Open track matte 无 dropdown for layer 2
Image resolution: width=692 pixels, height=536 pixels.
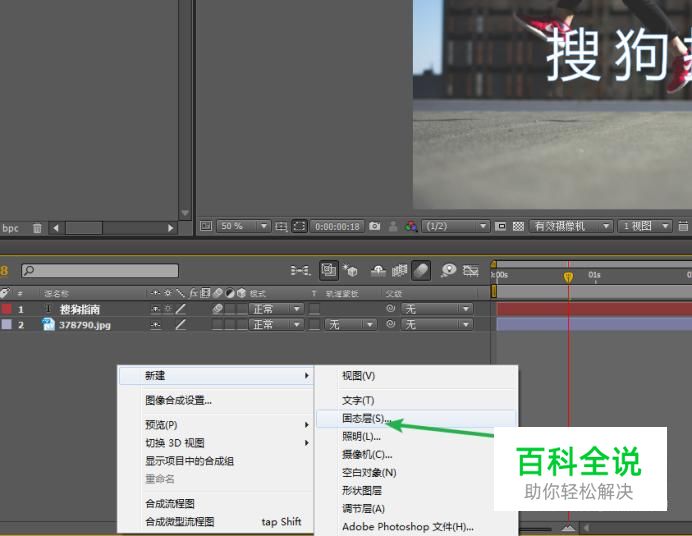[x=351, y=325]
